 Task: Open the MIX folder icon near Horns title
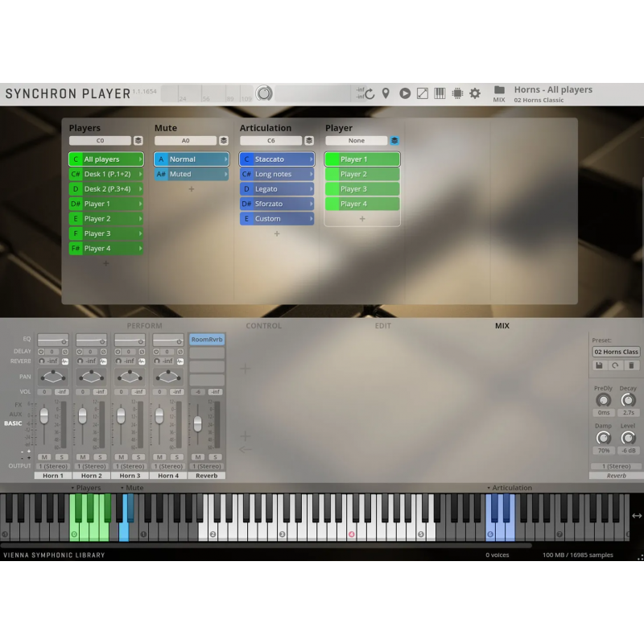(x=499, y=91)
